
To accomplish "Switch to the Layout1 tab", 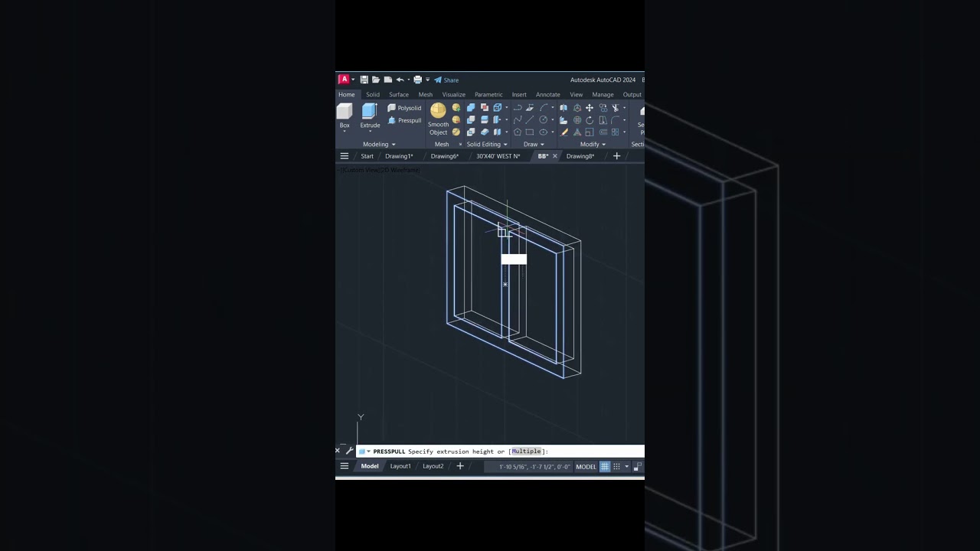I will (400, 466).
